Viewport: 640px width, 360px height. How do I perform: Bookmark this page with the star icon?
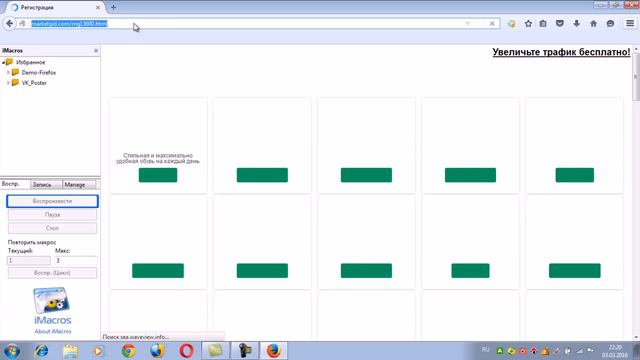click(528, 24)
